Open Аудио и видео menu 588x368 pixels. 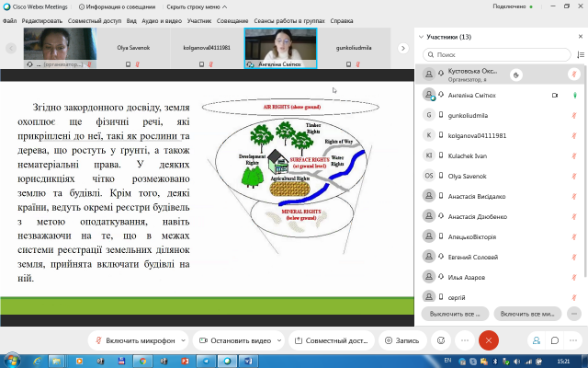pos(162,20)
